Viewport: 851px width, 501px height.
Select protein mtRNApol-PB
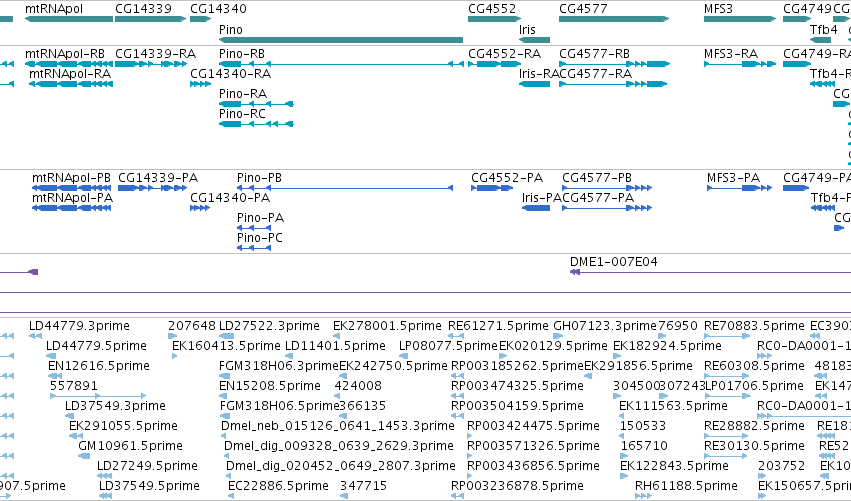pyautogui.click(x=71, y=178)
